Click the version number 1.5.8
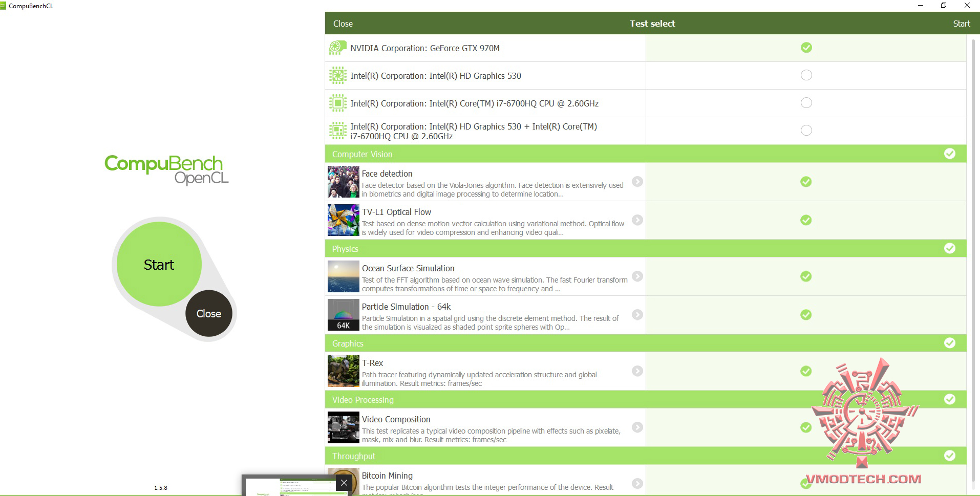Screen dimensions: 980x496 point(161,488)
